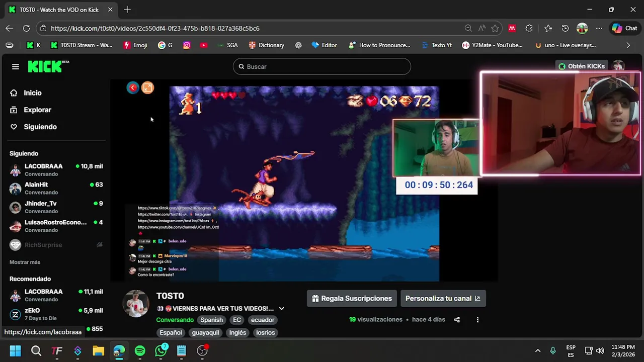Expand the stream title chevron
The image size is (644, 362).
click(281, 309)
